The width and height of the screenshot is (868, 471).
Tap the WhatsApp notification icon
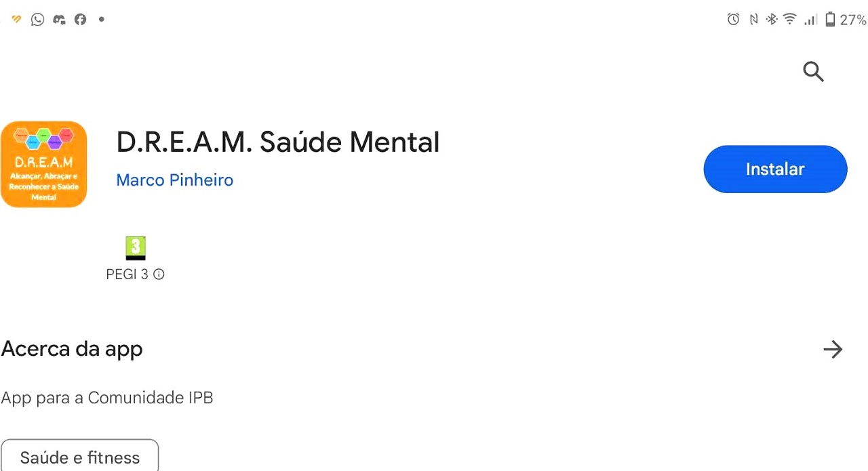click(38, 20)
